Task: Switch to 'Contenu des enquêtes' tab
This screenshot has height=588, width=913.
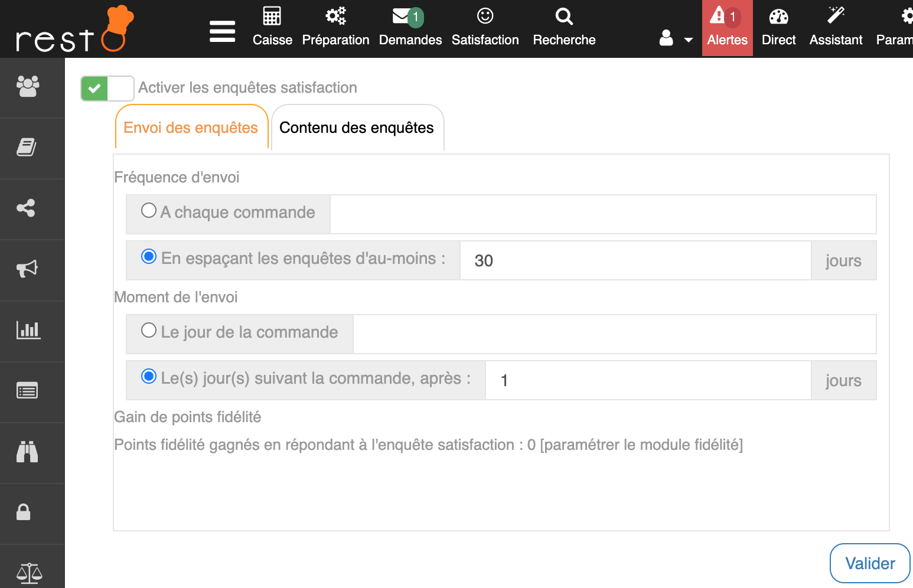Action: pyautogui.click(x=357, y=128)
